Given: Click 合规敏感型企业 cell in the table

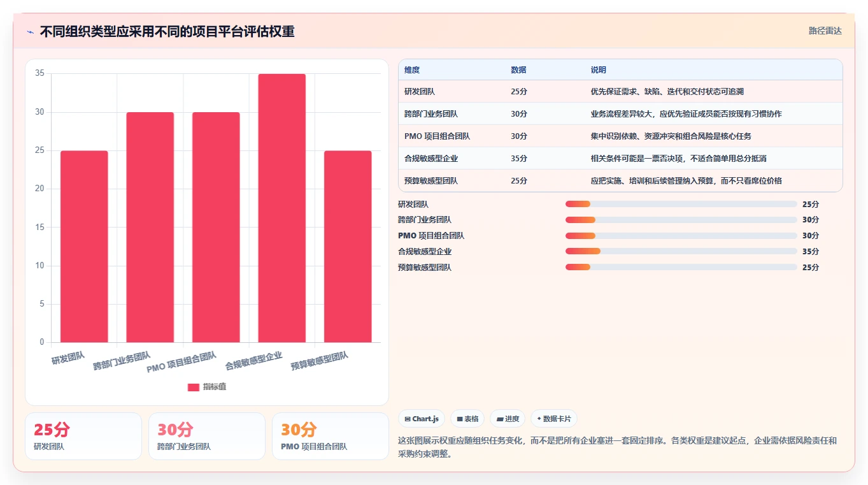Looking at the screenshot, I should [x=431, y=159].
